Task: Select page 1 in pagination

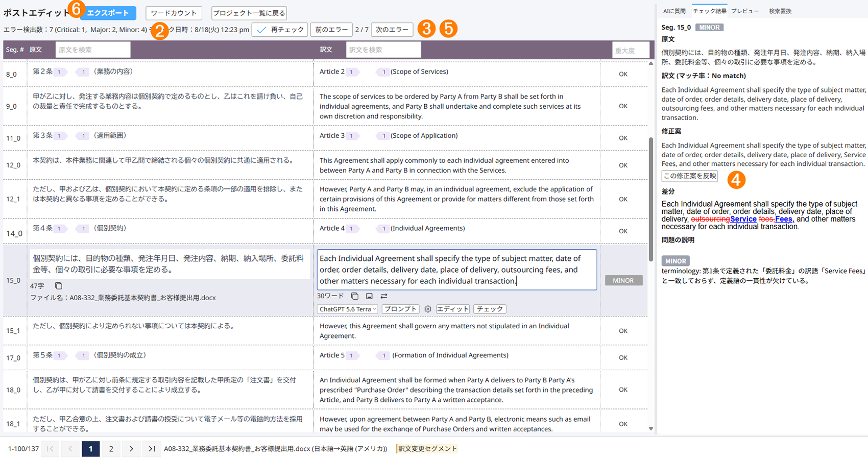Action: 90,449
